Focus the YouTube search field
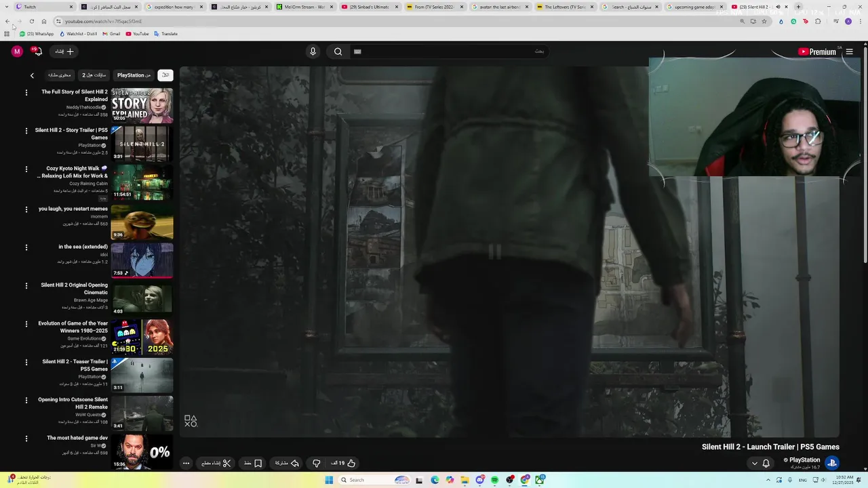 click(x=451, y=52)
